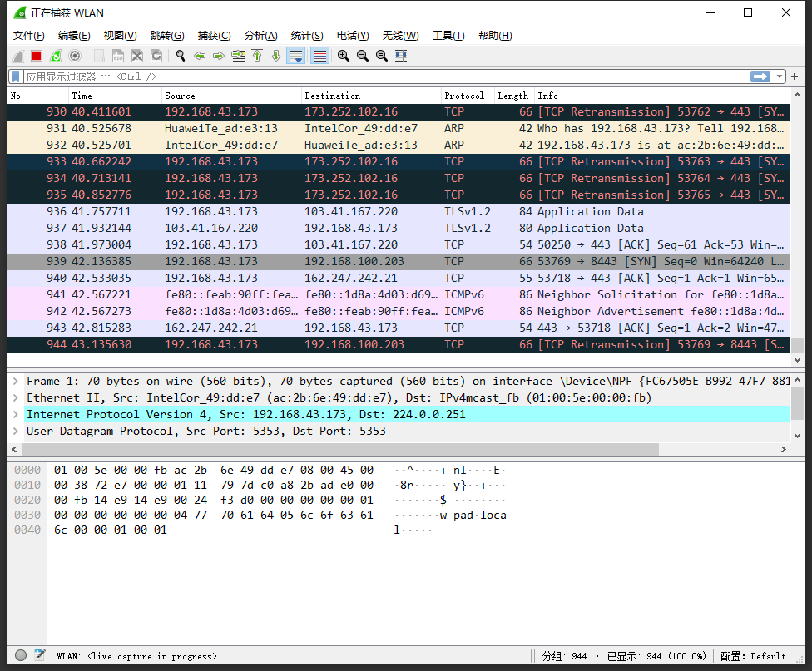Open the 统计(S) menu
This screenshot has width=812, height=671.
coord(306,35)
